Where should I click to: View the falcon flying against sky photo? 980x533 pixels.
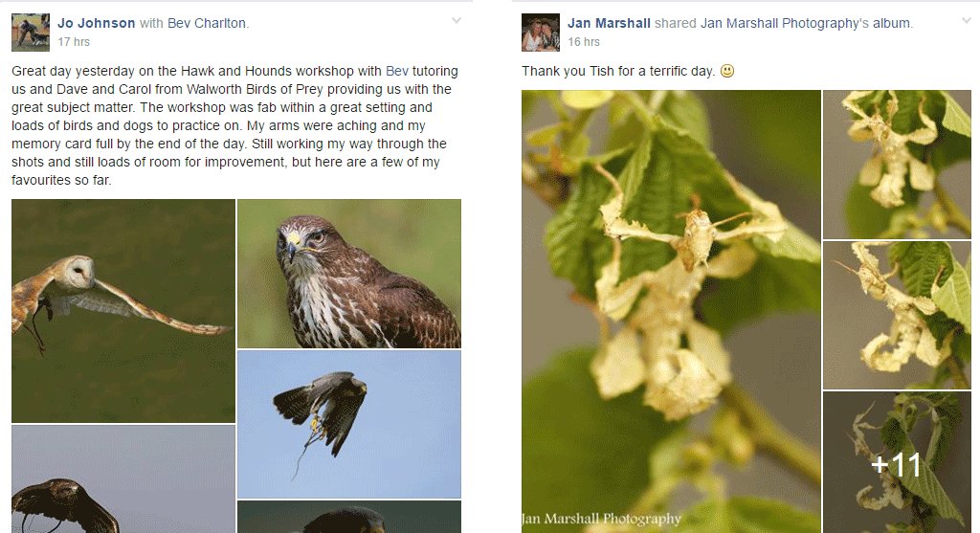coord(348,424)
